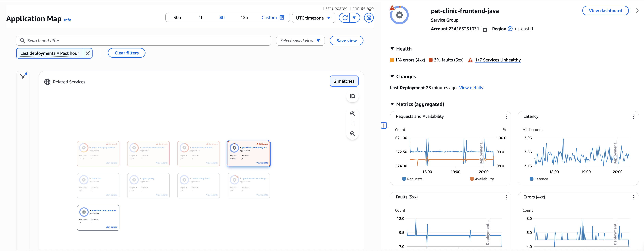Open the Select saved view dropdown
This screenshot has height=251, width=644.
coord(300,40)
